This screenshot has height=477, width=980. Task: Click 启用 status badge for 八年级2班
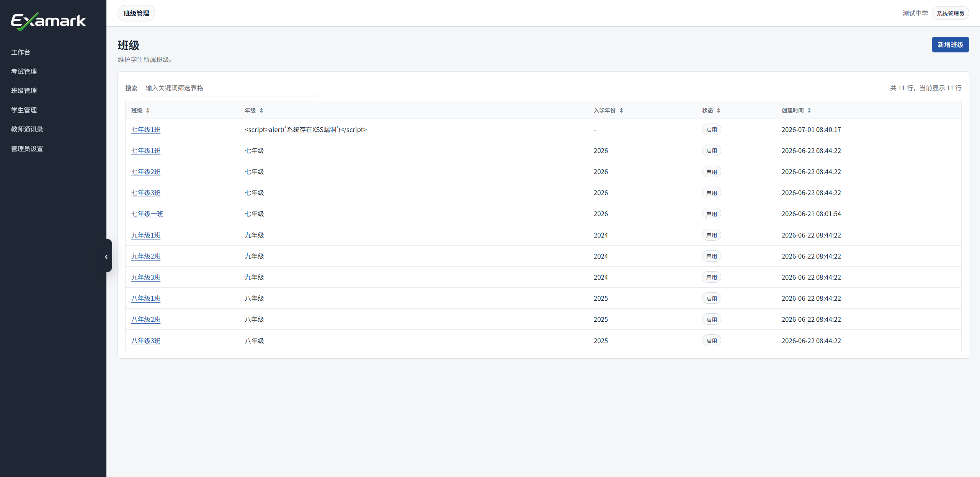click(712, 319)
